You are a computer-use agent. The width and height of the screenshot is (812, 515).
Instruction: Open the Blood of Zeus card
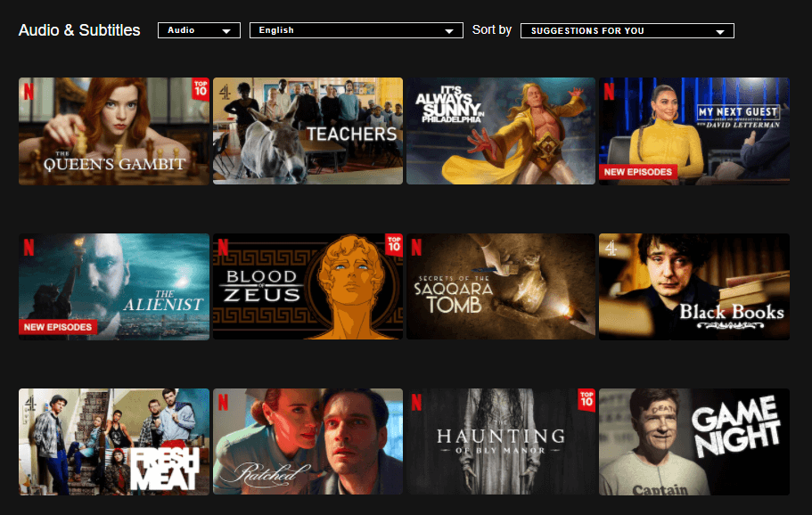coord(308,287)
